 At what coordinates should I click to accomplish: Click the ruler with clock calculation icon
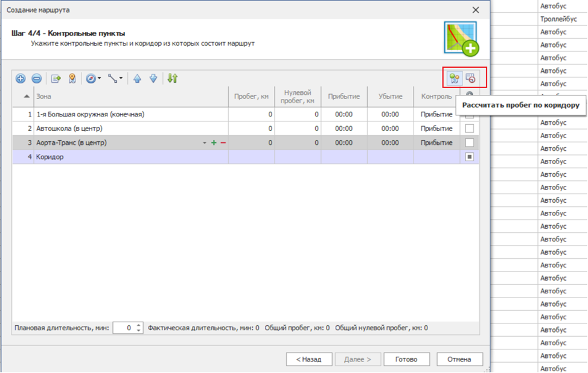pos(471,78)
